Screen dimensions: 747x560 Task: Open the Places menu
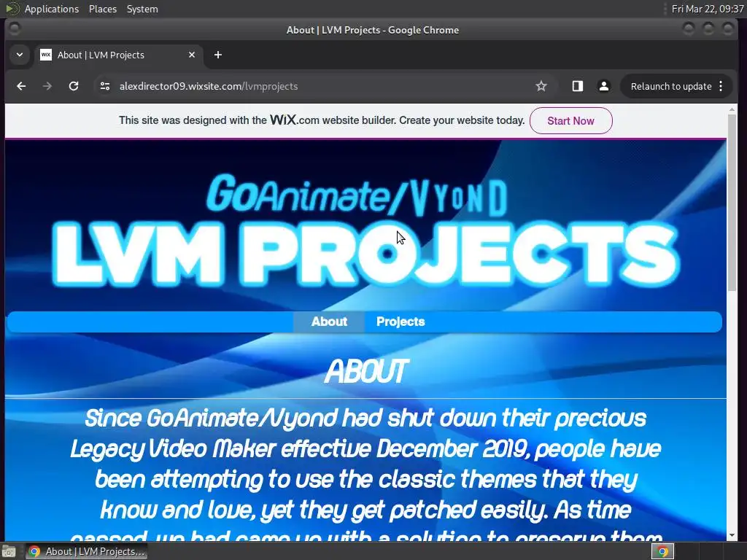click(x=102, y=9)
